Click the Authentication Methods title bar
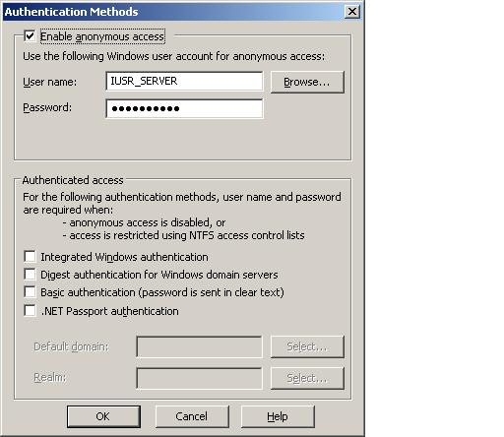Screen dimensions: 504x437 [174, 12]
